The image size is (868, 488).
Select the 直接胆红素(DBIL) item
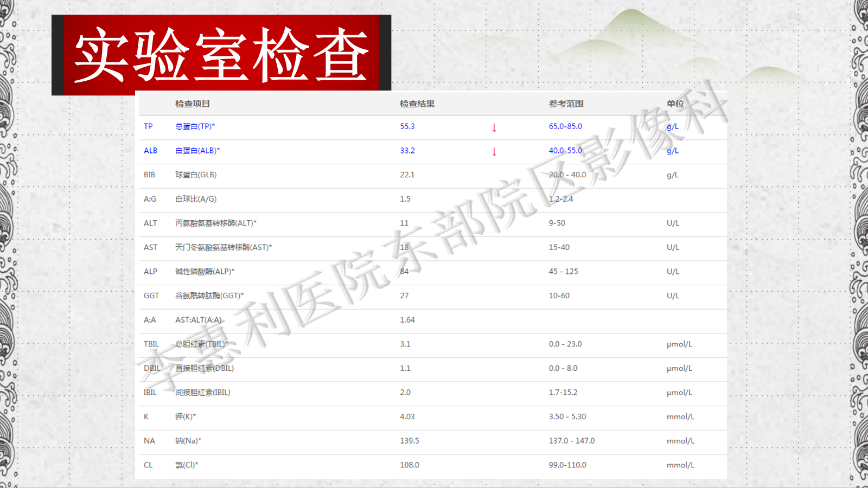click(205, 368)
